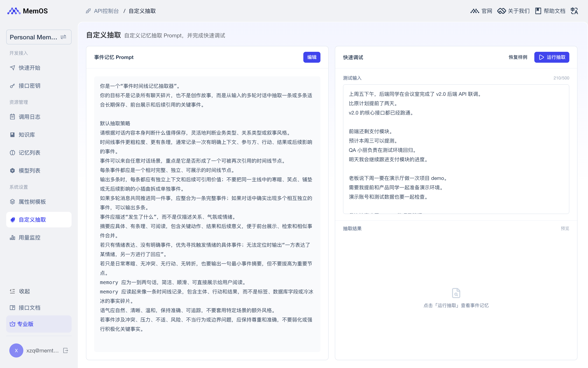Click the 调用日志 calendar icon

(x=12, y=117)
